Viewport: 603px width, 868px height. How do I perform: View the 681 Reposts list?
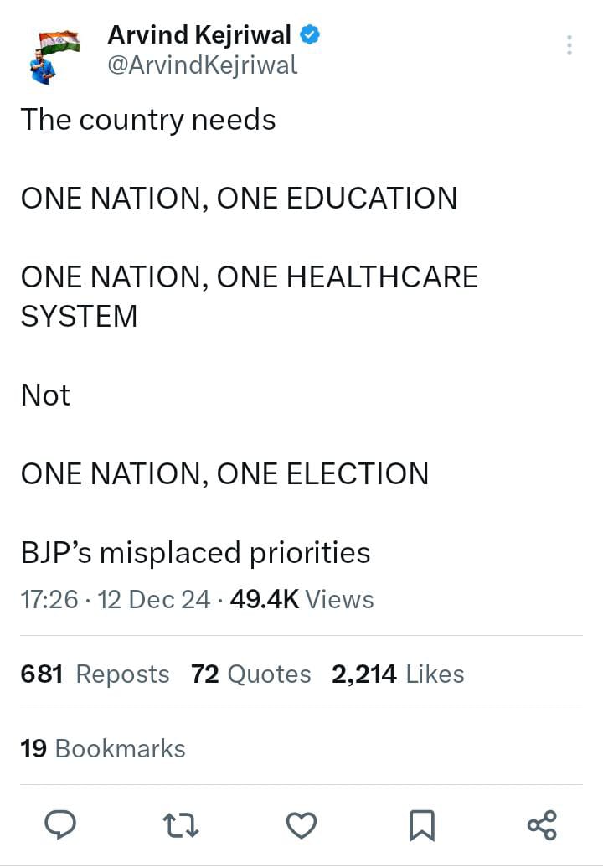(x=95, y=674)
